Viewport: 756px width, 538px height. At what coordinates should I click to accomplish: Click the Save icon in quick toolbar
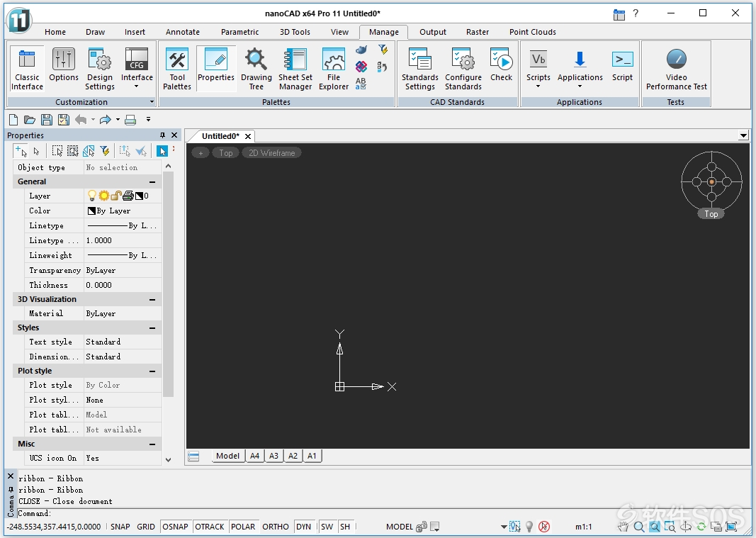tap(47, 120)
